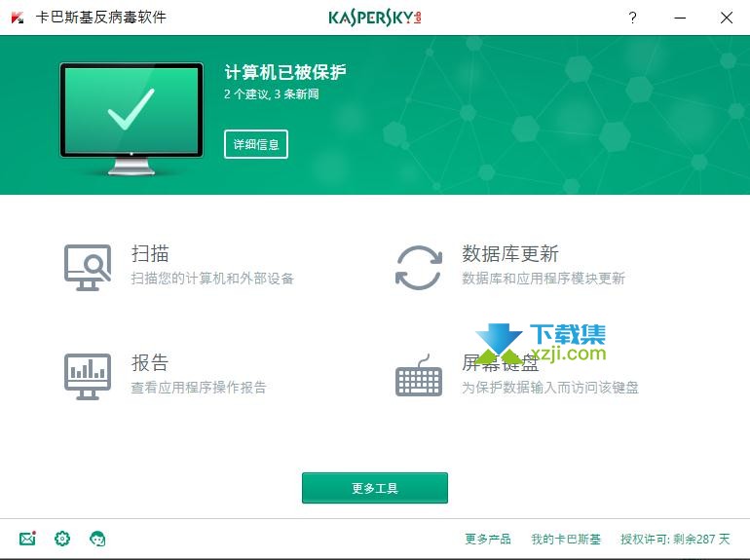Select the 数据库更新 heading
The image size is (750, 560).
[x=510, y=253]
